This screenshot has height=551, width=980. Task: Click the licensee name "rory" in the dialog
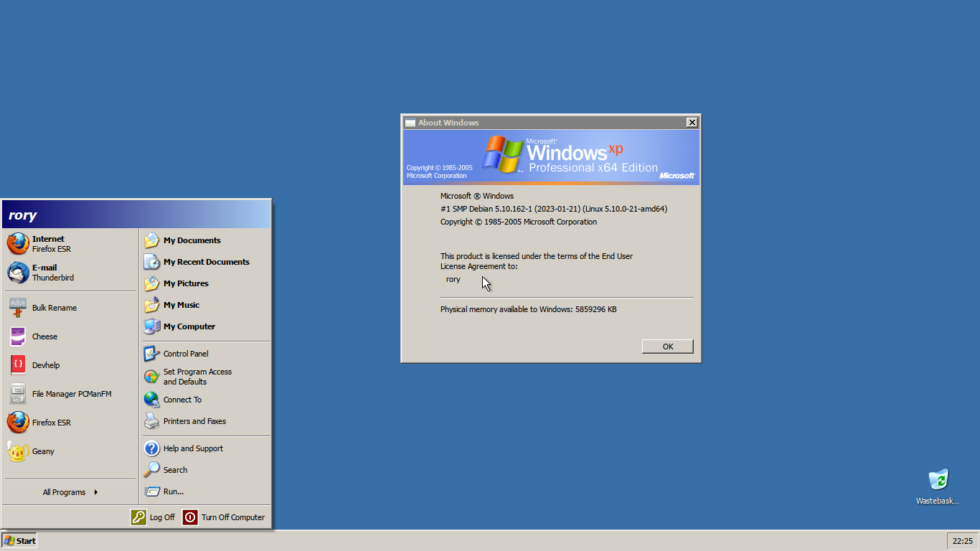tap(453, 279)
